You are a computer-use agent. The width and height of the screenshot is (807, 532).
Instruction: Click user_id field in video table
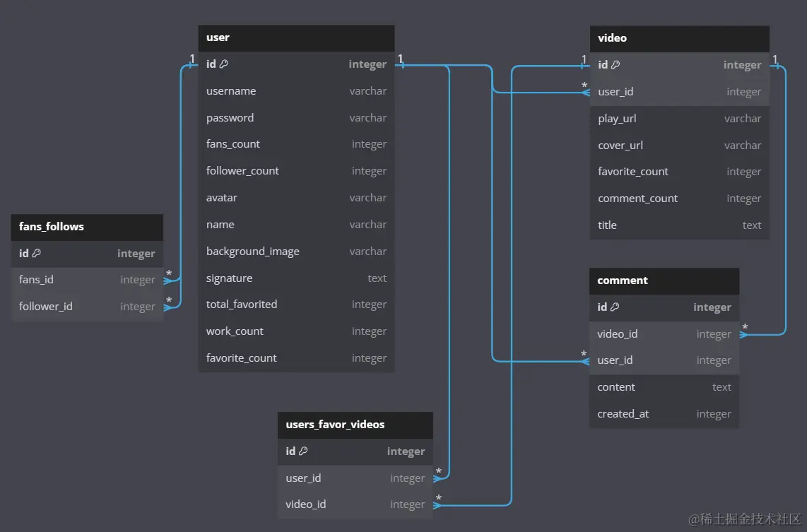pyautogui.click(x=679, y=92)
